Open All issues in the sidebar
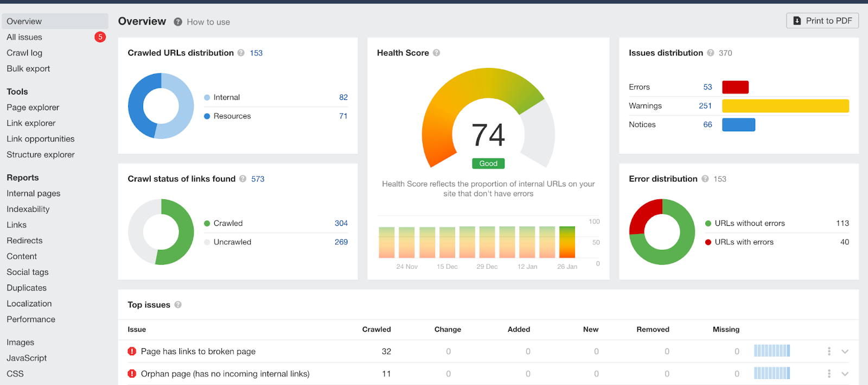Image resolution: width=868 pixels, height=385 pixels. (x=24, y=37)
